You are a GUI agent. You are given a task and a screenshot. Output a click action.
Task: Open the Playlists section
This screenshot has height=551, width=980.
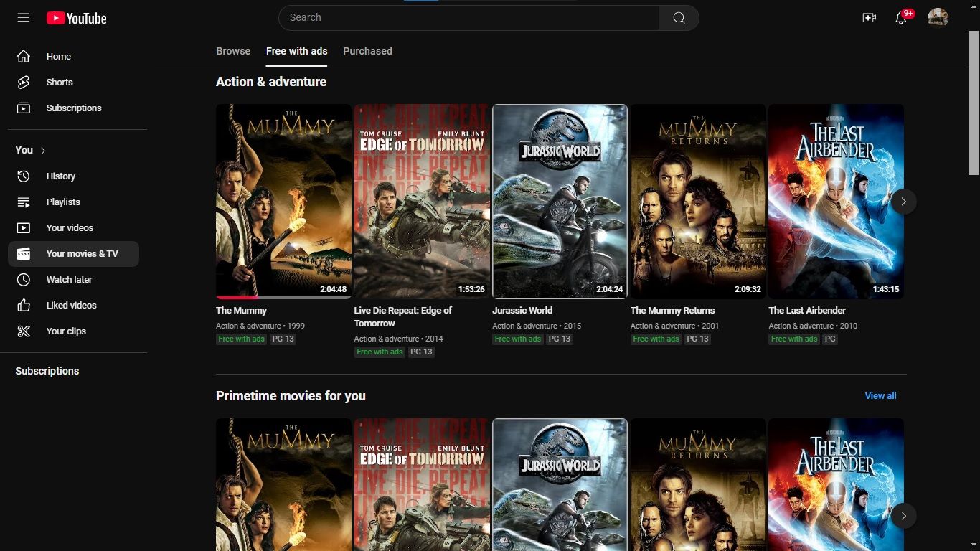[63, 202]
